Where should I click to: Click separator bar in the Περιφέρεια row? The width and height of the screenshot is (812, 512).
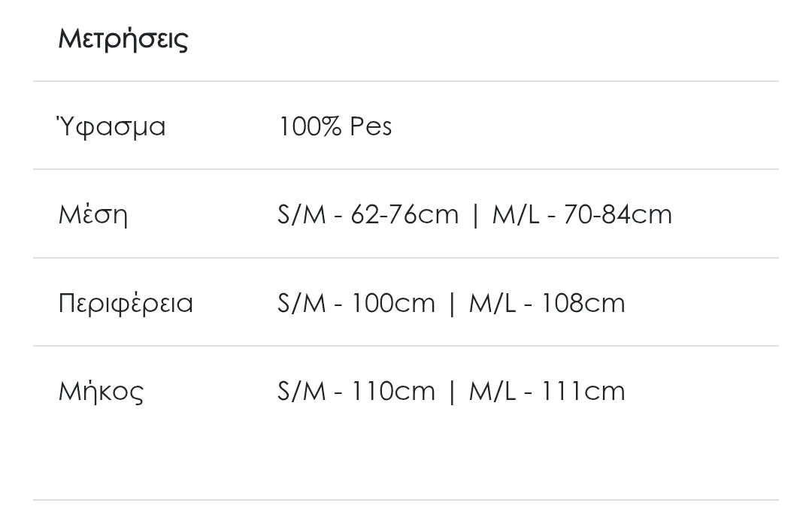coord(452,304)
